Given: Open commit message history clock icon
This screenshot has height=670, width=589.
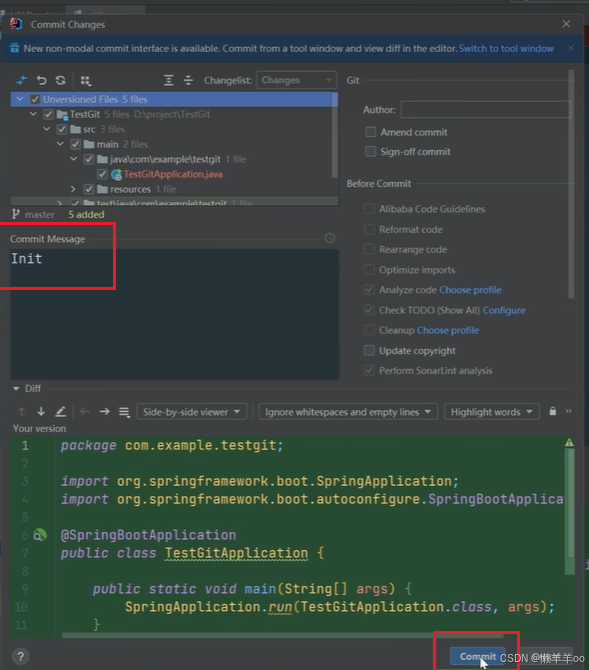Looking at the screenshot, I should 330,238.
